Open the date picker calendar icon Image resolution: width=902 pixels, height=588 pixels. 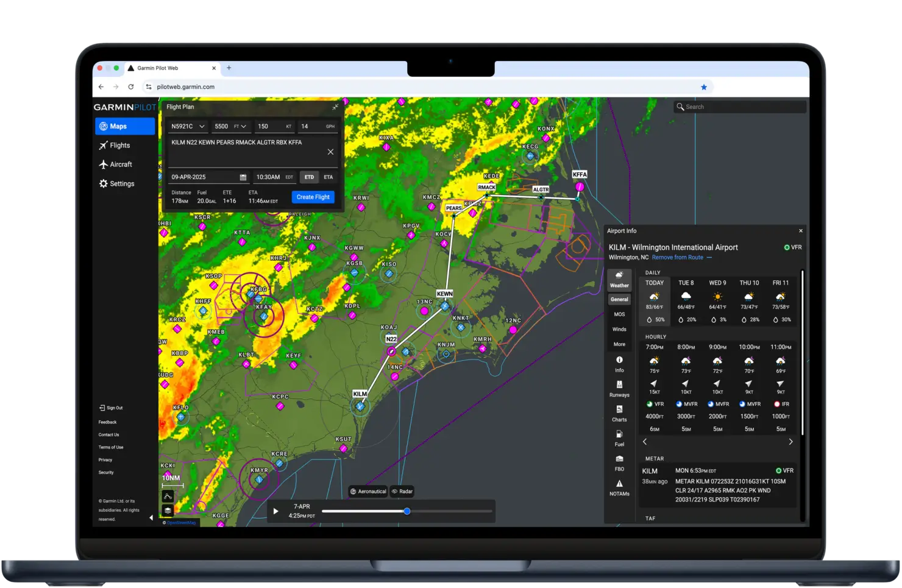point(243,177)
